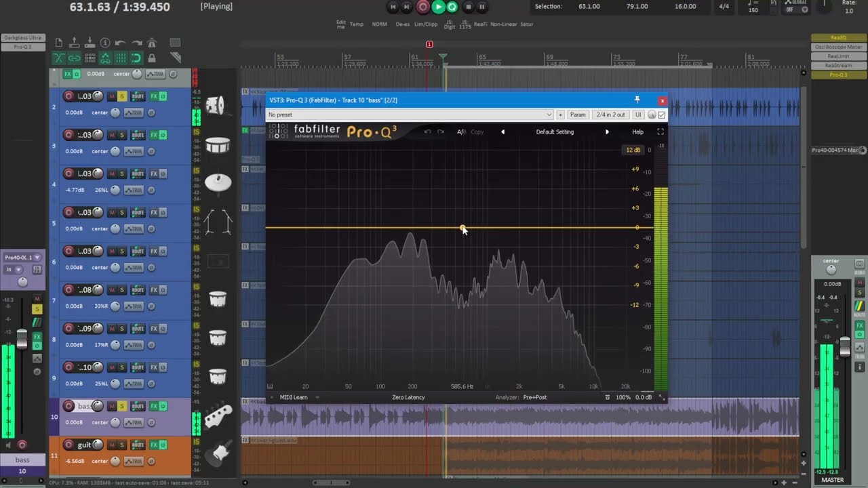Image resolution: width=868 pixels, height=488 pixels.
Task: Click the Param button in the plugin window
Action: coord(578,115)
